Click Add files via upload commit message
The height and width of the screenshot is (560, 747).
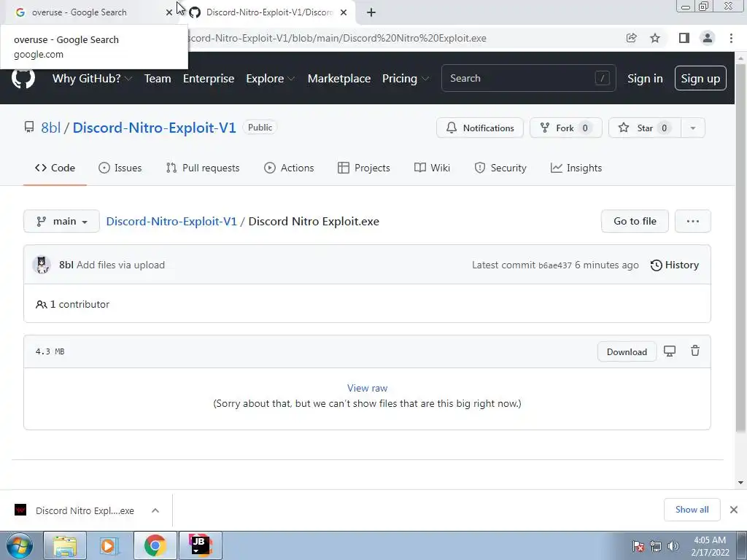[x=120, y=265]
